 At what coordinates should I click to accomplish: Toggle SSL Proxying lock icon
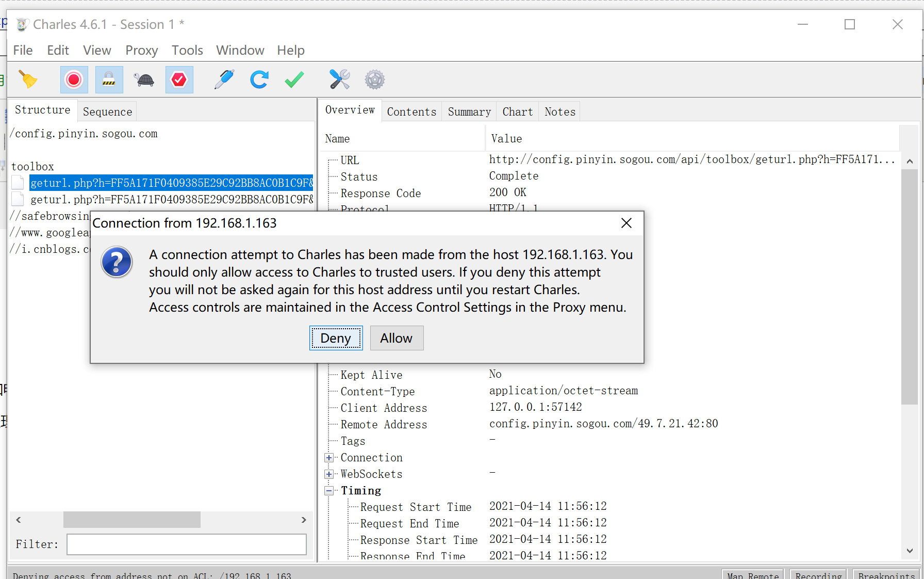coord(109,80)
